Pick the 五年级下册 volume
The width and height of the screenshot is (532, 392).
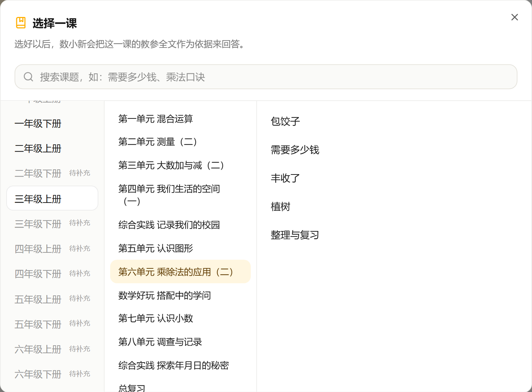pyautogui.click(x=52, y=324)
